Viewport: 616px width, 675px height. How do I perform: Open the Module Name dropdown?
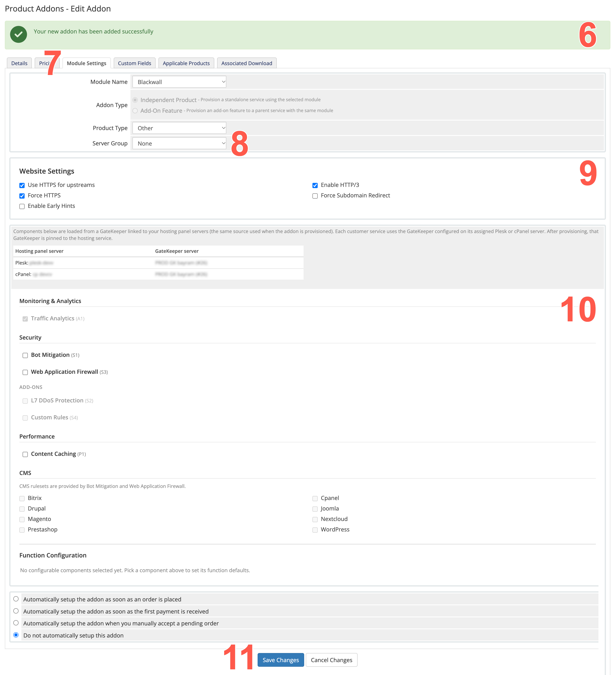pos(179,82)
